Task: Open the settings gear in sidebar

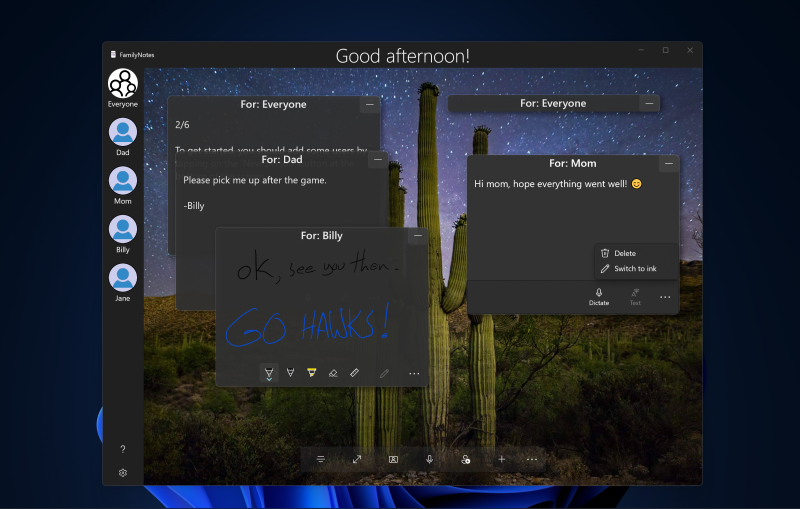Action: [122, 473]
